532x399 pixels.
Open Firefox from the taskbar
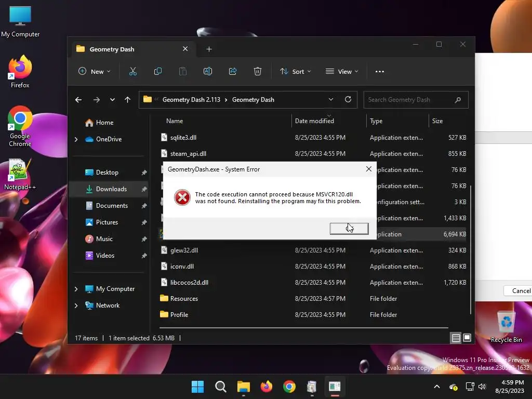click(x=267, y=387)
